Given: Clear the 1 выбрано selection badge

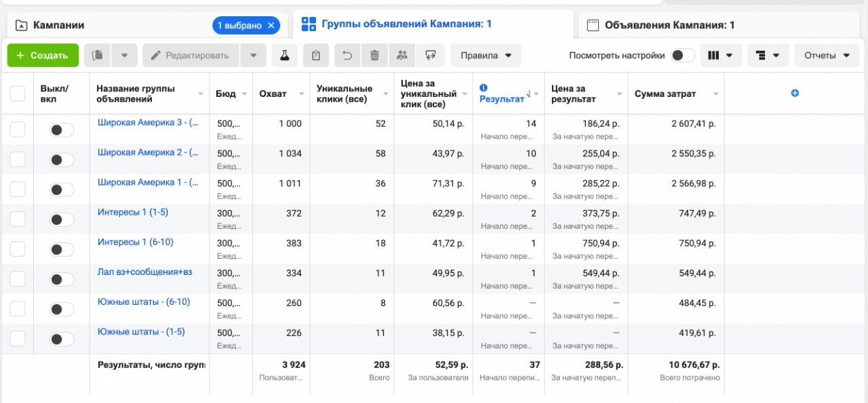Looking at the screenshot, I should click(x=271, y=26).
